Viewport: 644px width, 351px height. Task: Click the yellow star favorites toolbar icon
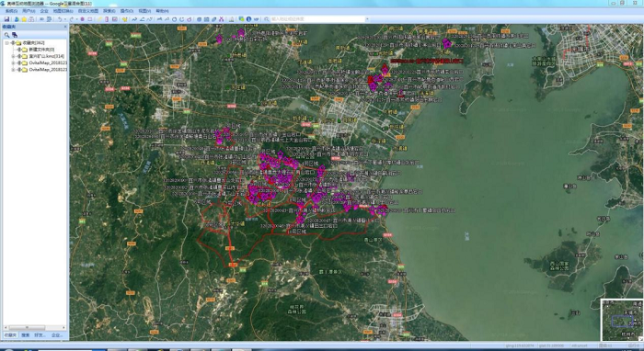[24, 19]
